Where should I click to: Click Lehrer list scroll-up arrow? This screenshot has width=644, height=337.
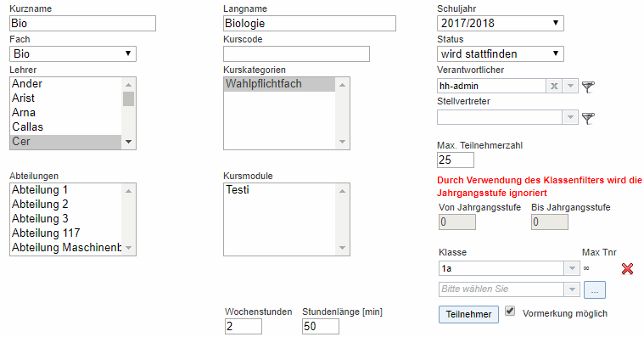click(x=129, y=85)
